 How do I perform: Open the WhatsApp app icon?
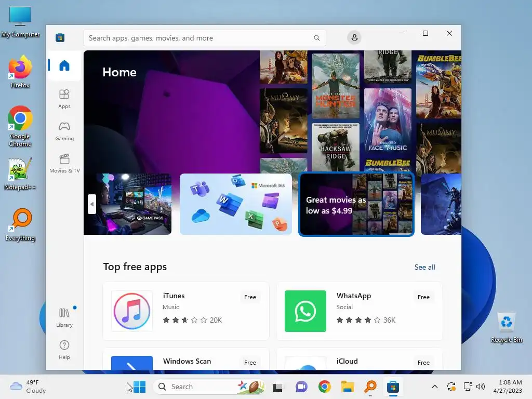305,311
